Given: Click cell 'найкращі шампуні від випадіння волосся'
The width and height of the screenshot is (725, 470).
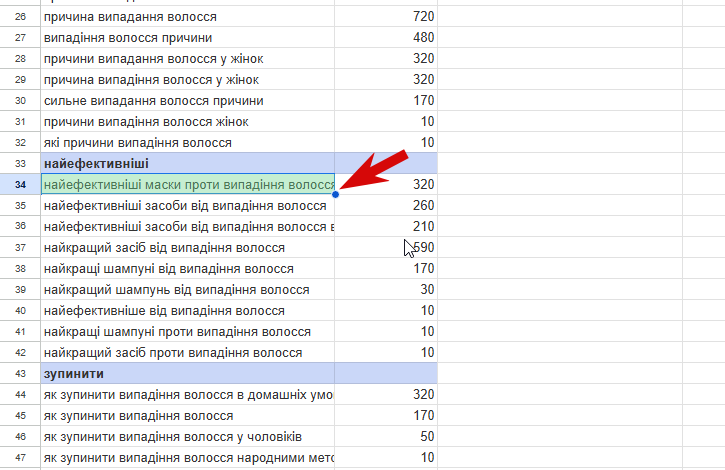Looking at the screenshot, I should point(188,268).
